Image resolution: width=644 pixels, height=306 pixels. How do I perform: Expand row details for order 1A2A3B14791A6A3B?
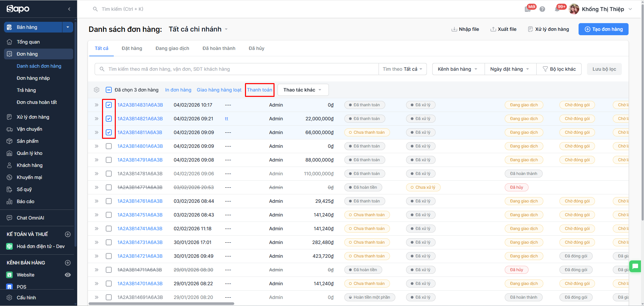click(x=97, y=160)
